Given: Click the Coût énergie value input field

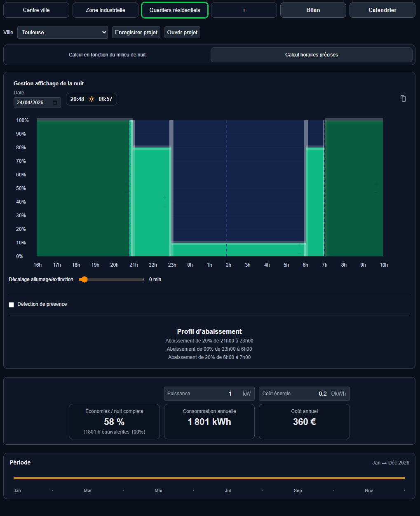Looking at the screenshot, I should click(304, 394).
